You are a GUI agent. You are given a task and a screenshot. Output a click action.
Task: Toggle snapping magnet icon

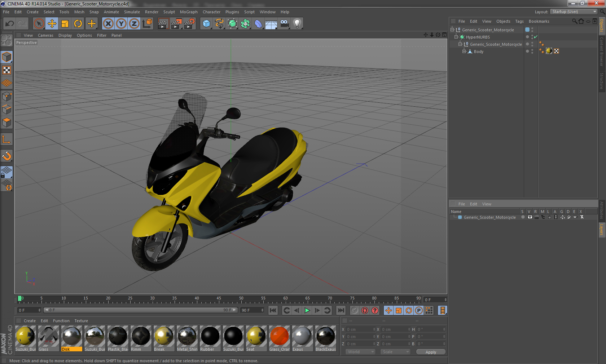pos(7,156)
